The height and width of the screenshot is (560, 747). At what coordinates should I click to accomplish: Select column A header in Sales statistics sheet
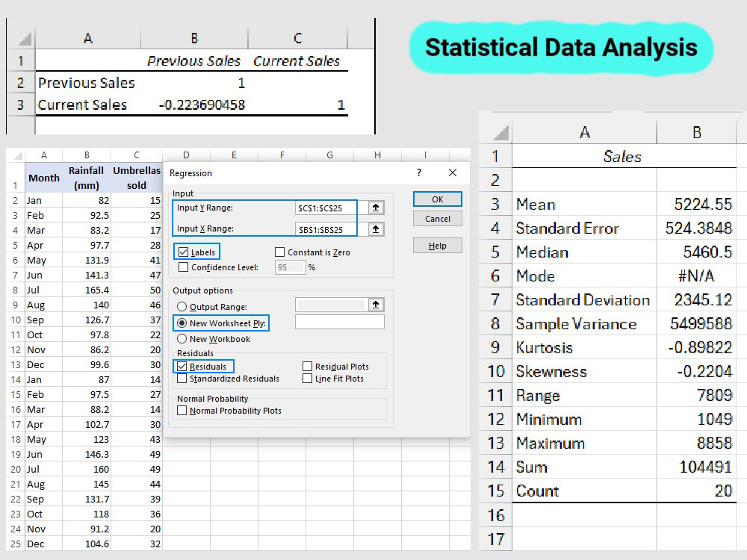tap(585, 132)
